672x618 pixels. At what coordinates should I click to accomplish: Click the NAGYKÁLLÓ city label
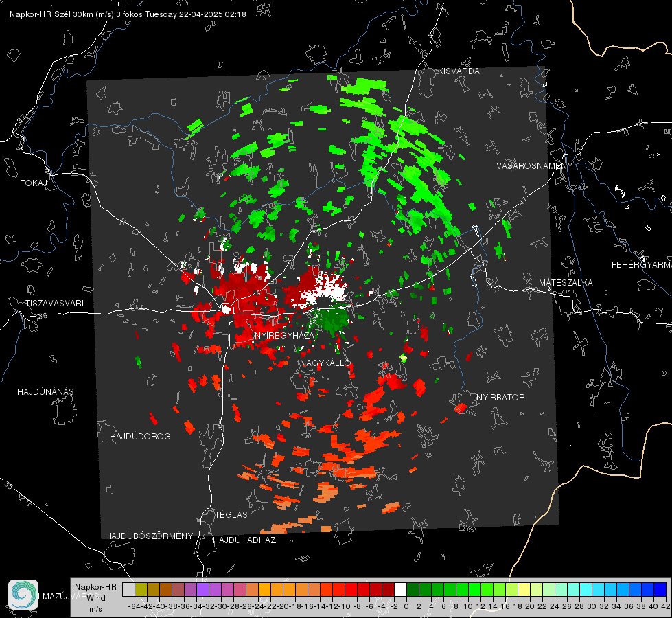(325, 363)
